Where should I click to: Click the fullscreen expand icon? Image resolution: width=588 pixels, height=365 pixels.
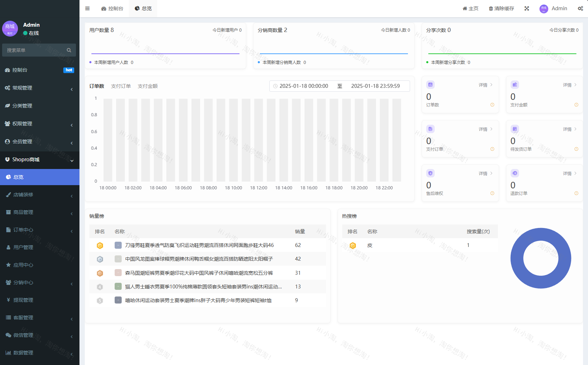pyautogui.click(x=527, y=8)
